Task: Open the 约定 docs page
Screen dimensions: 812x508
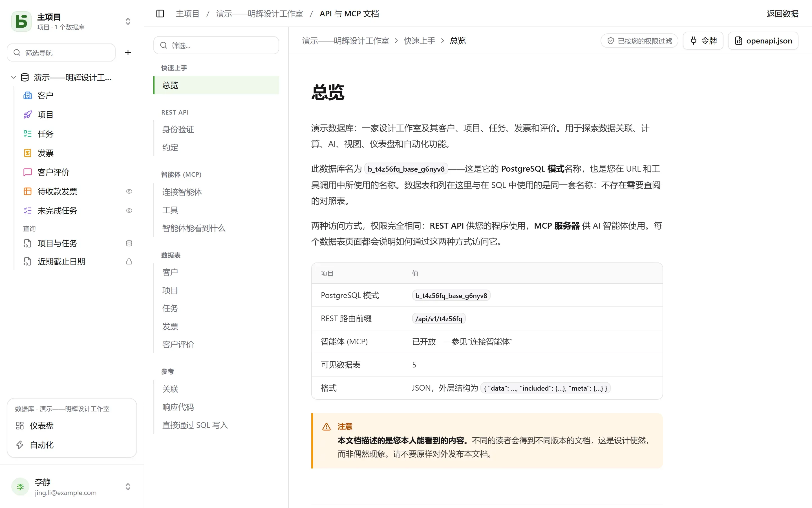Action: (216, 147)
